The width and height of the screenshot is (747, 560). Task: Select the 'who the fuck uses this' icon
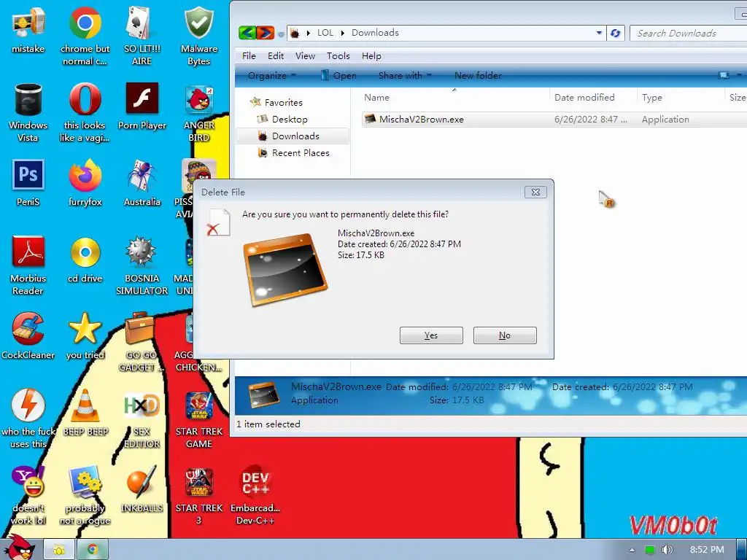pyautogui.click(x=28, y=418)
